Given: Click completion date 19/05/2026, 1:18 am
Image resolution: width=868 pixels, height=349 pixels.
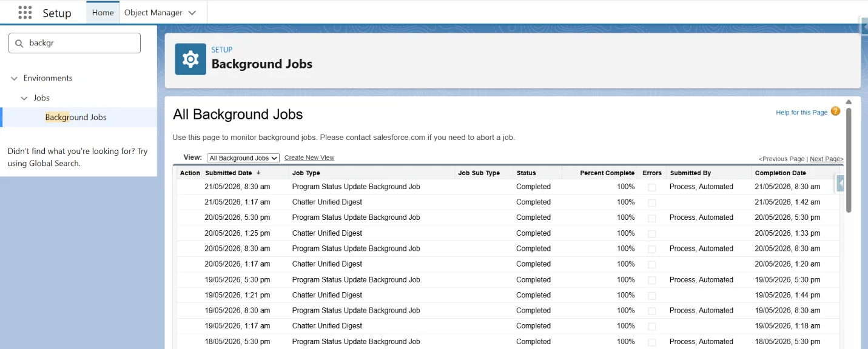Looking at the screenshot, I should tap(787, 326).
